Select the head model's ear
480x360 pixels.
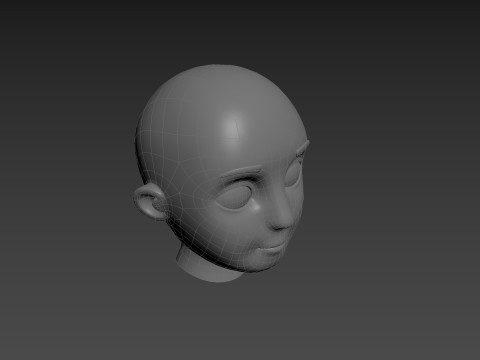tap(151, 202)
